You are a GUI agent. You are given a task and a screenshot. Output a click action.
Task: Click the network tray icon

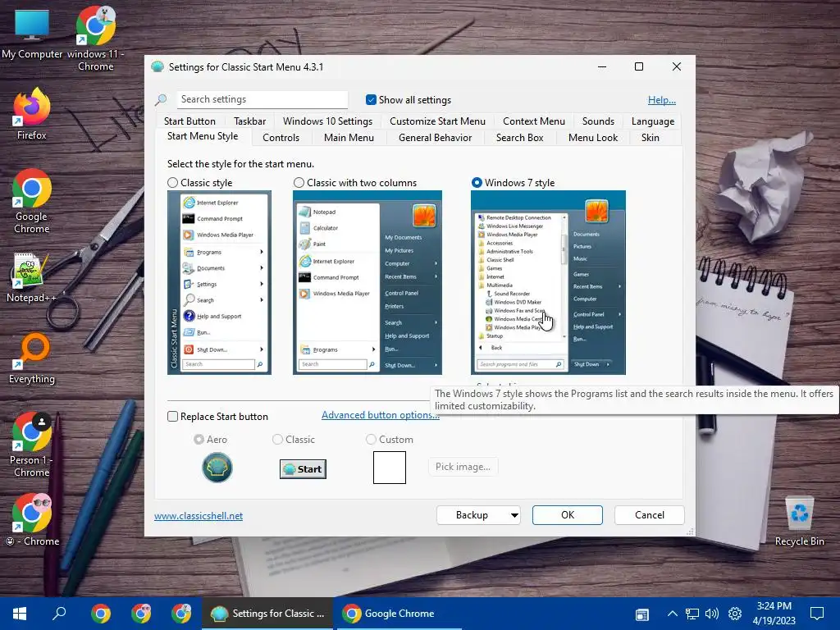(692, 614)
